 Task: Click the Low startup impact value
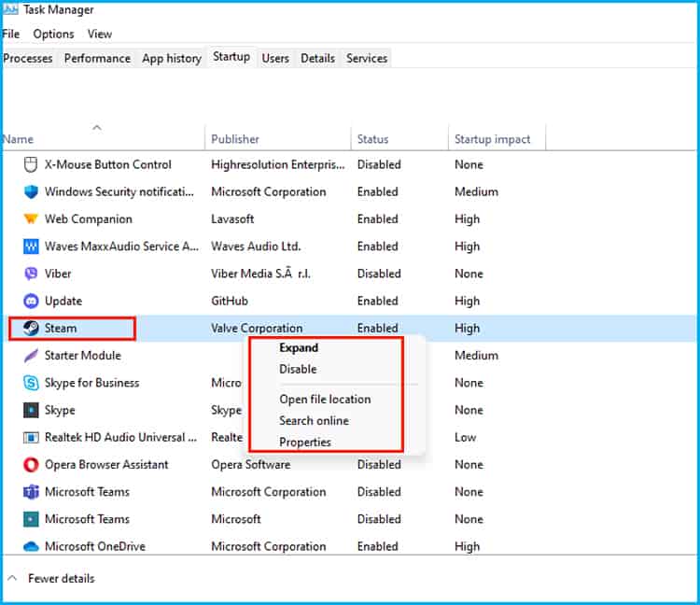[465, 437]
